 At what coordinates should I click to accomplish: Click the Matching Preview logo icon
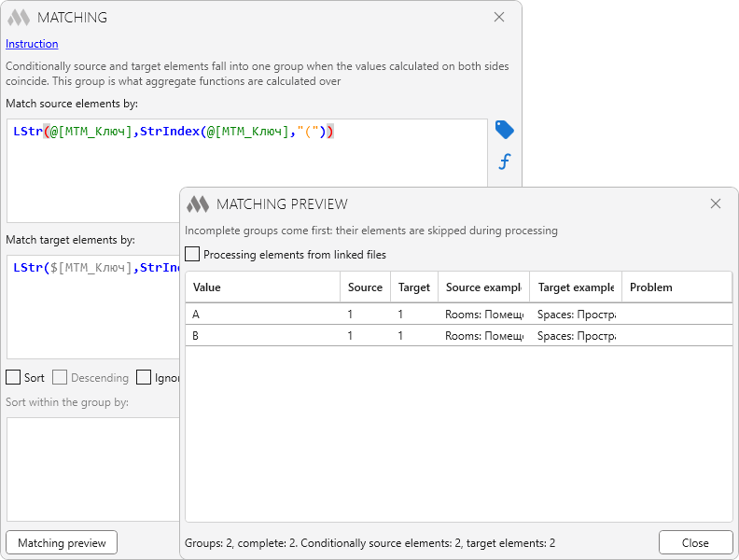(198, 204)
